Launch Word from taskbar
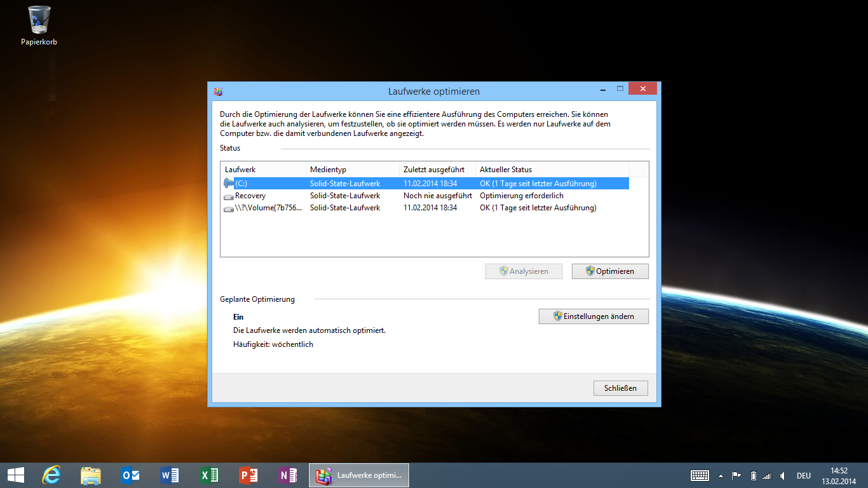The width and height of the screenshot is (868, 488). pyautogui.click(x=170, y=475)
